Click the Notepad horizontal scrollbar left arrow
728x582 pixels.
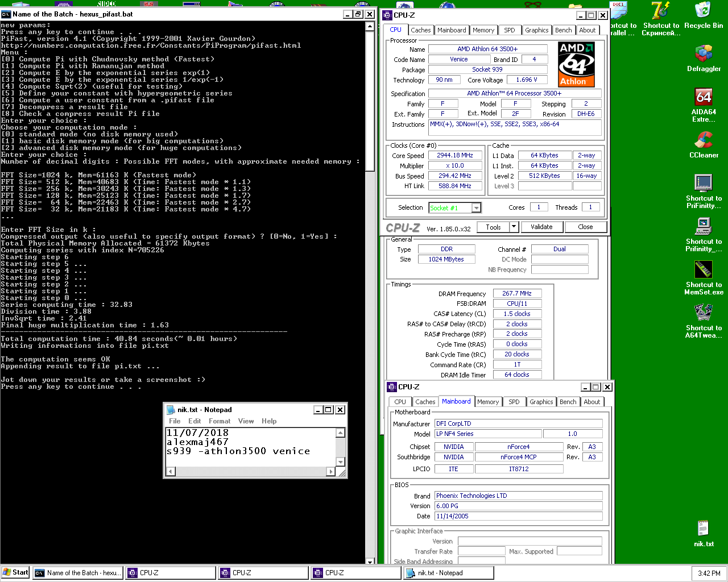170,471
